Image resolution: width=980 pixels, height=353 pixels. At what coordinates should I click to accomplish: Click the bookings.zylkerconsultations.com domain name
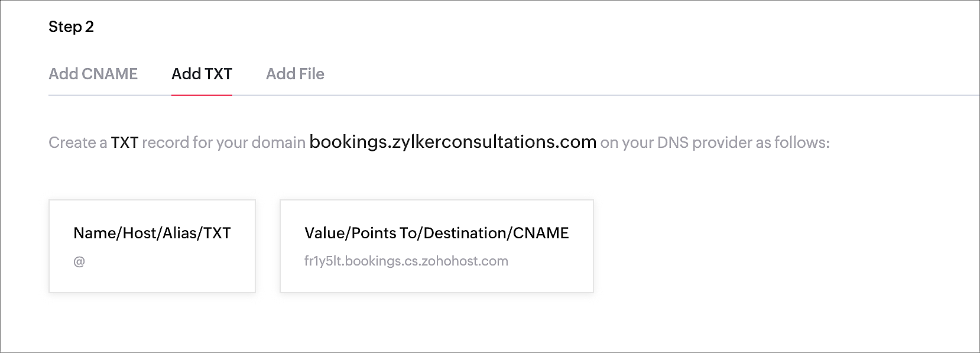coord(453,142)
